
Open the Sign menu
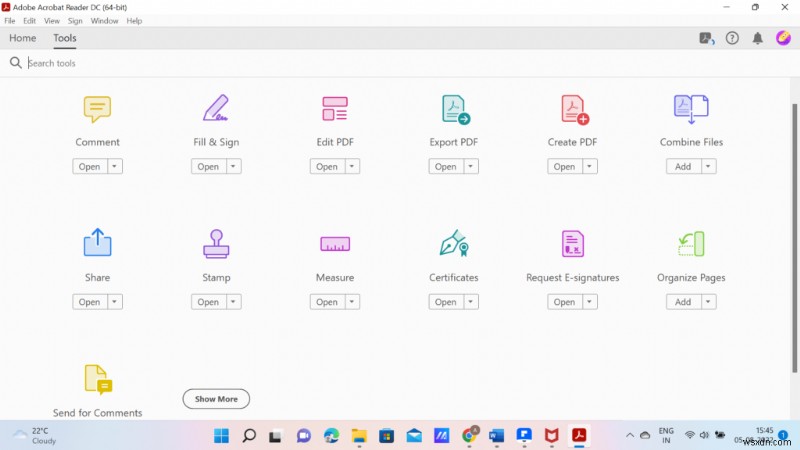point(75,21)
